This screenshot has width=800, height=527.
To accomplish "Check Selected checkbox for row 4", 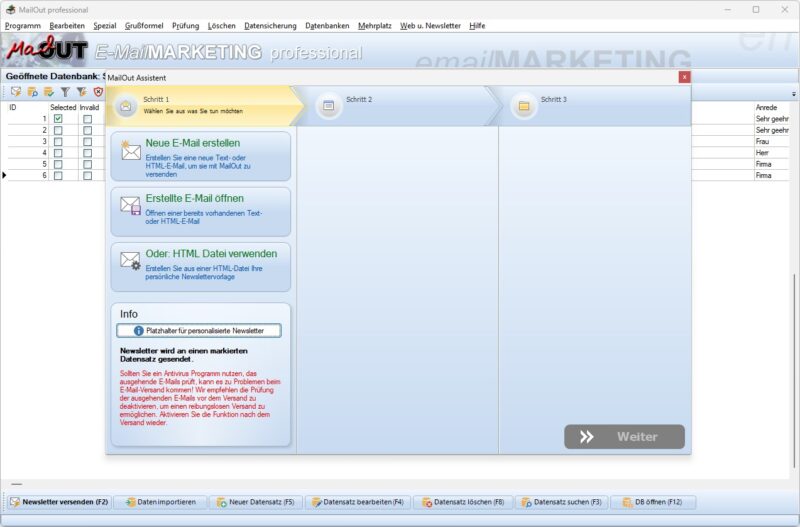I will [x=58, y=153].
